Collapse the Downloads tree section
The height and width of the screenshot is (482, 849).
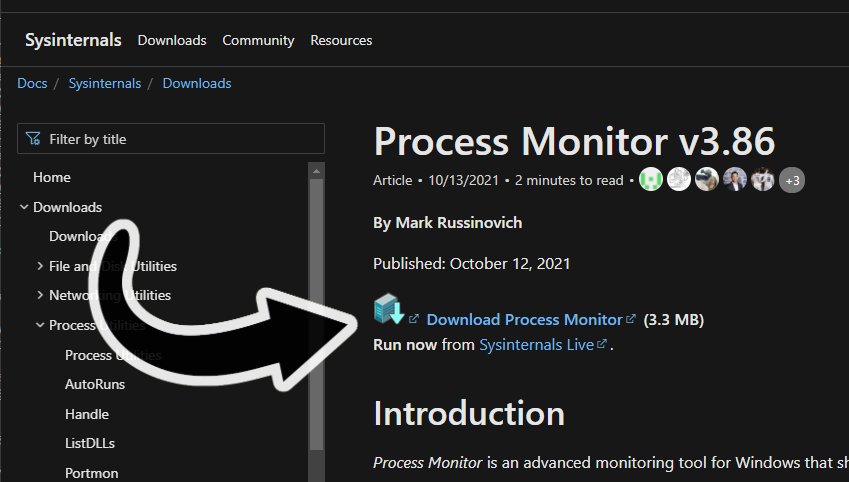click(x=24, y=207)
